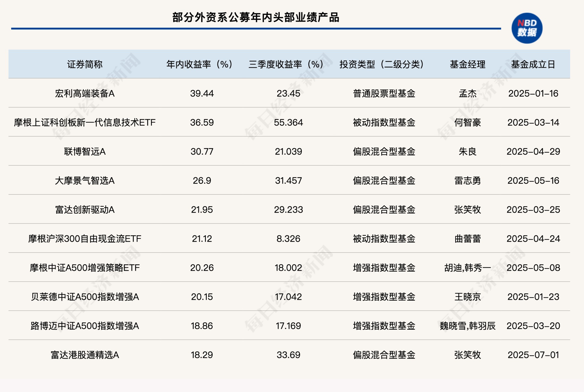Click the 三季度收益率(%) column header
Image resolution: width=584 pixels, height=392 pixels.
coord(286,64)
